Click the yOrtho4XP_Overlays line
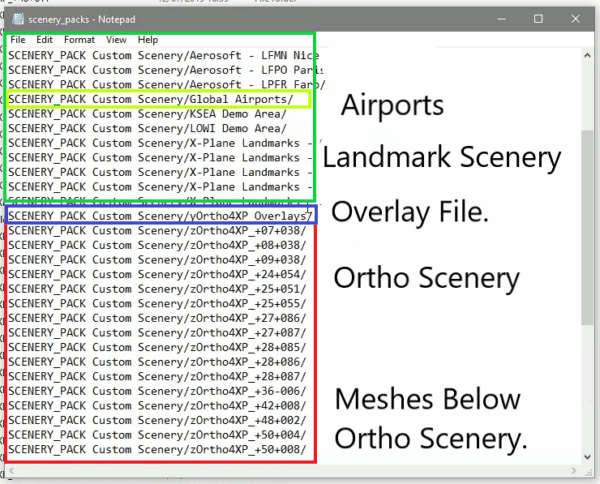Screen dimensions: 600x484 160,216
